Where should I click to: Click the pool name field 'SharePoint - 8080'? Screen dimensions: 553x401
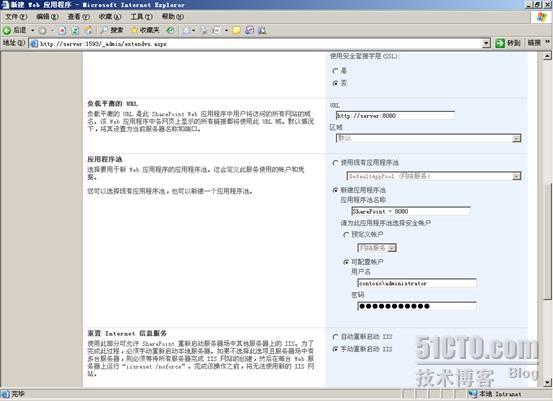coord(411,211)
